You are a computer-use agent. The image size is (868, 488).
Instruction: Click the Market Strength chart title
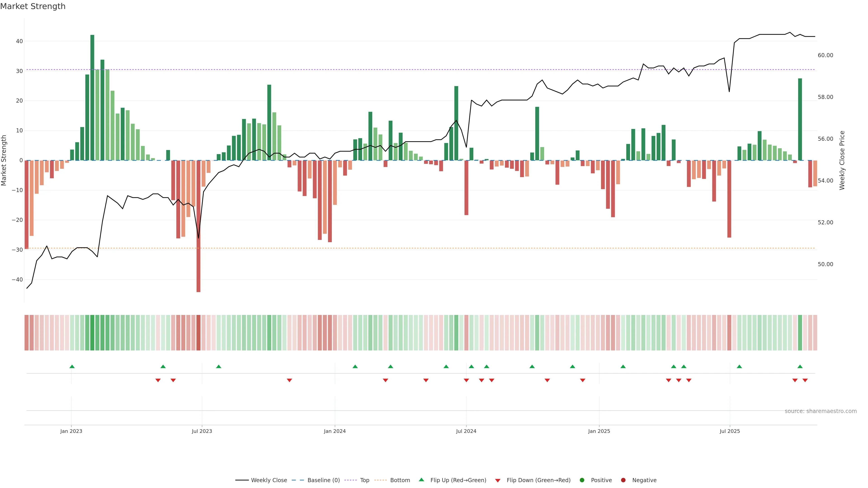(33, 6)
